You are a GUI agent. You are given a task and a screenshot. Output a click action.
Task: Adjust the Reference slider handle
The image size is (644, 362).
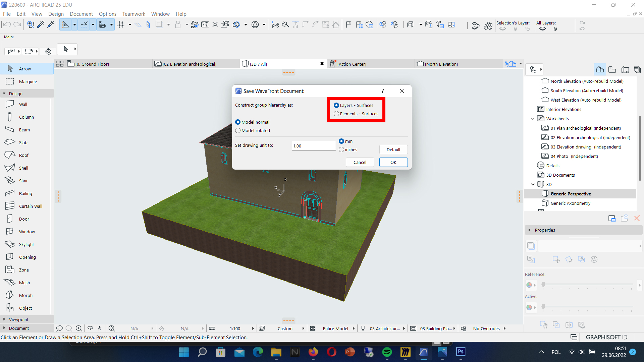click(543, 285)
